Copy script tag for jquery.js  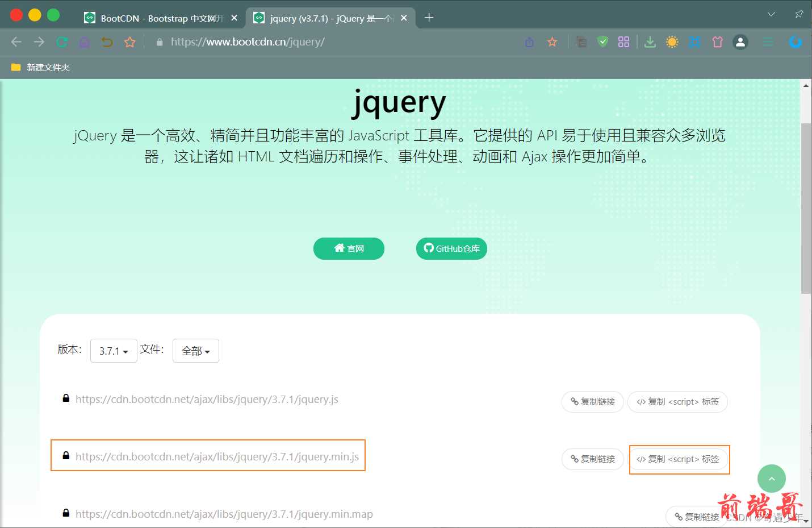pyautogui.click(x=677, y=402)
